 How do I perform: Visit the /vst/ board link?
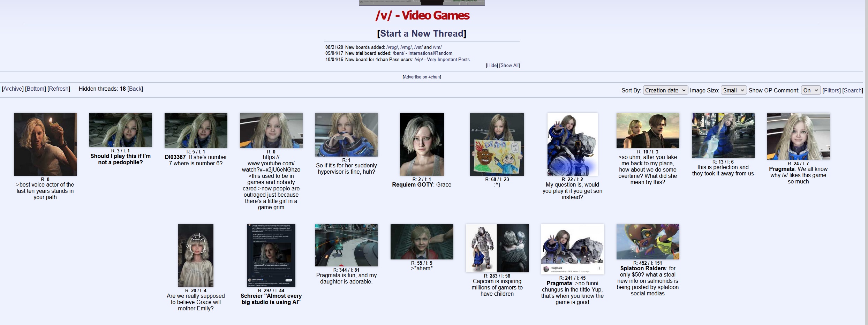(x=418, y=47)
